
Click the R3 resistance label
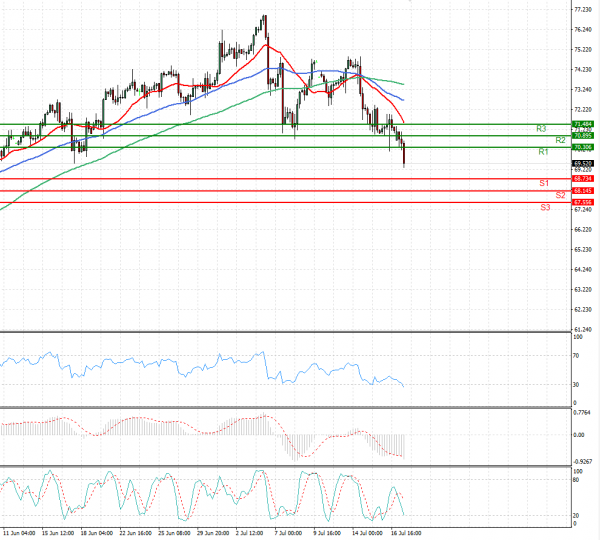click(x=541, y=129)
